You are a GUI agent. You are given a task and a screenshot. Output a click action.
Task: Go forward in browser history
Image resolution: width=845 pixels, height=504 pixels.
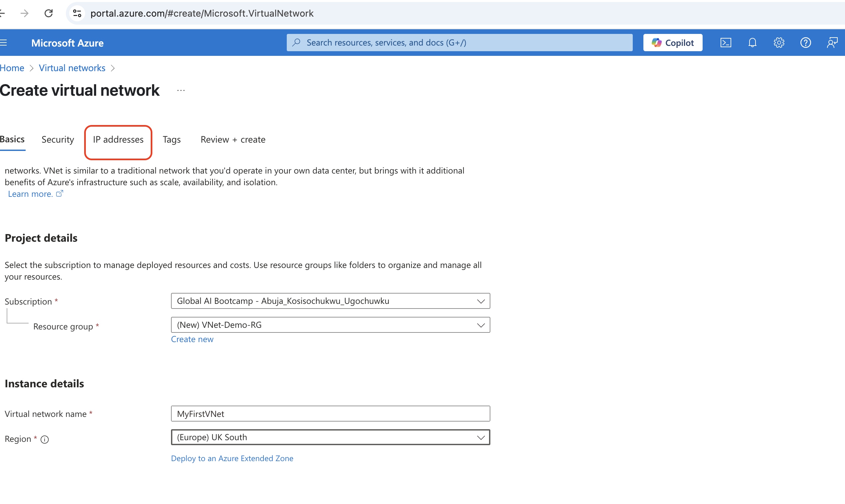point(25,13)
